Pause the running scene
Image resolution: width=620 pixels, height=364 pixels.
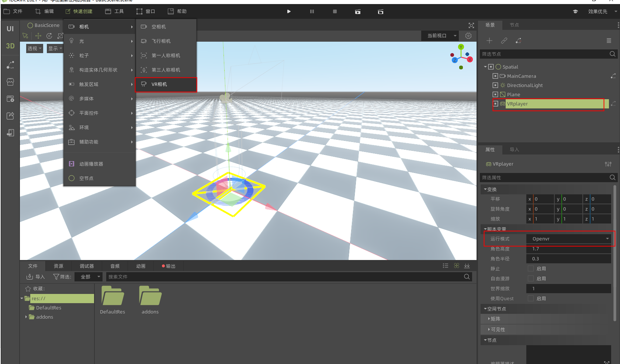312,11
